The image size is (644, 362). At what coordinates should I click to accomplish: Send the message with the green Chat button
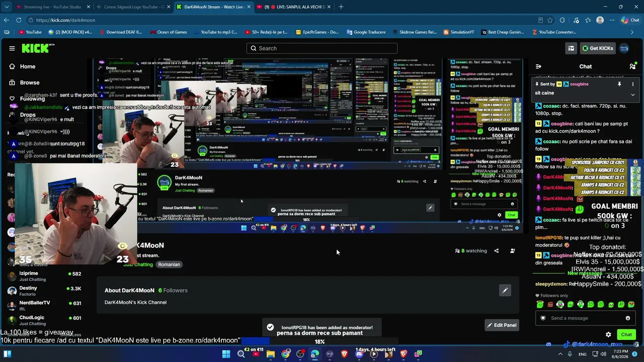626,334
